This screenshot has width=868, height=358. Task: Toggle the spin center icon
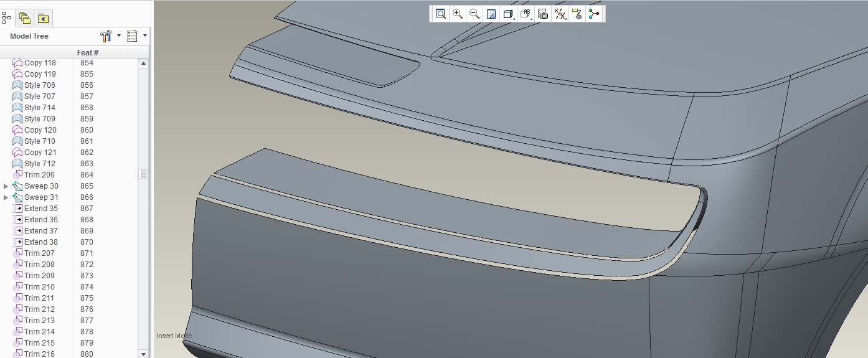point(593,14)
